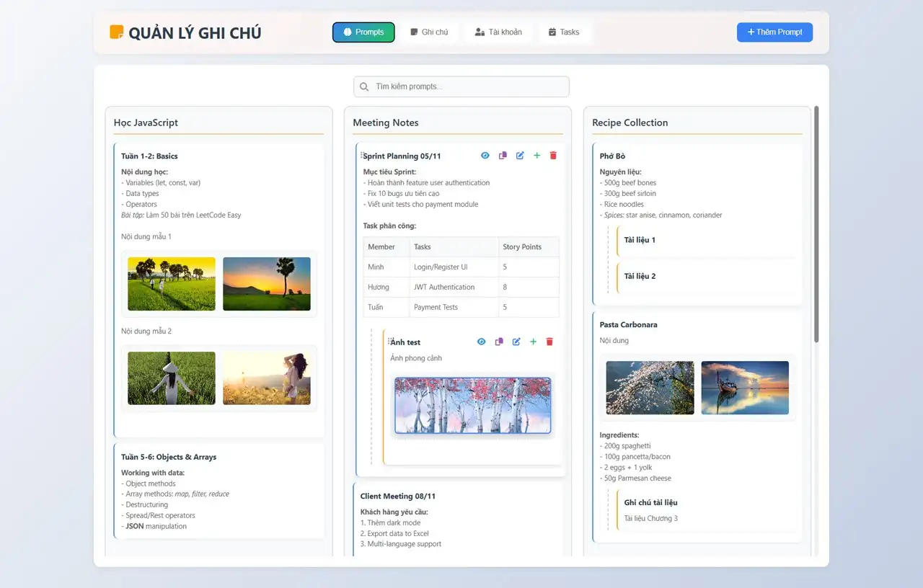Open the rice field image thumbnail in "Tuần 1-2: Basics"
Viewport: 923px width, 588px height.
pos(171,283)
